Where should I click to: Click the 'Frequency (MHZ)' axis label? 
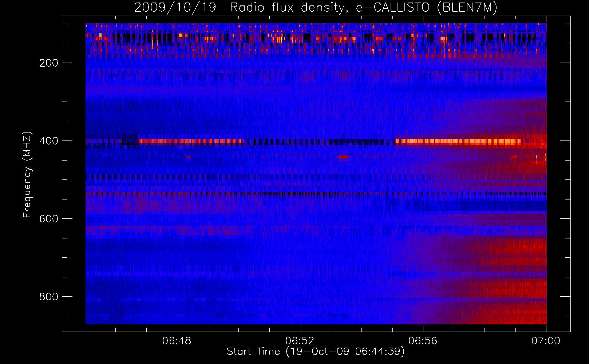[27, 174]
